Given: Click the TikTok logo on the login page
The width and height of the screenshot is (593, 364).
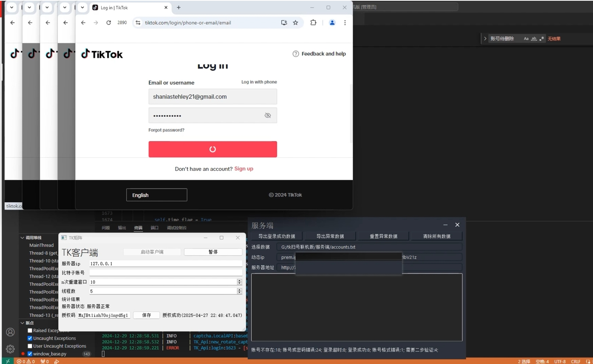Looking at the screenshot, I should pyautogui.click(x=102, y=54).
